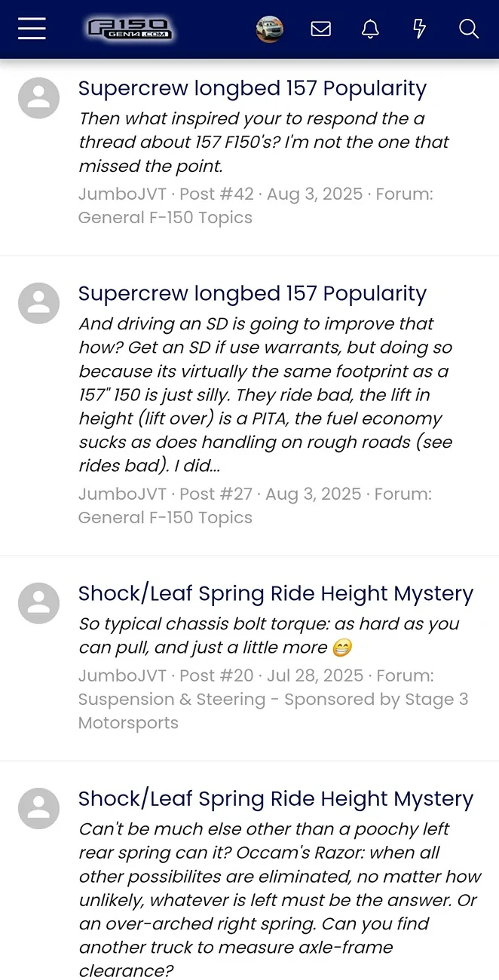Screen dimensions: 499x980
Task: Visit JumboJVT's profile from Post #42
Action: (122, 194)
